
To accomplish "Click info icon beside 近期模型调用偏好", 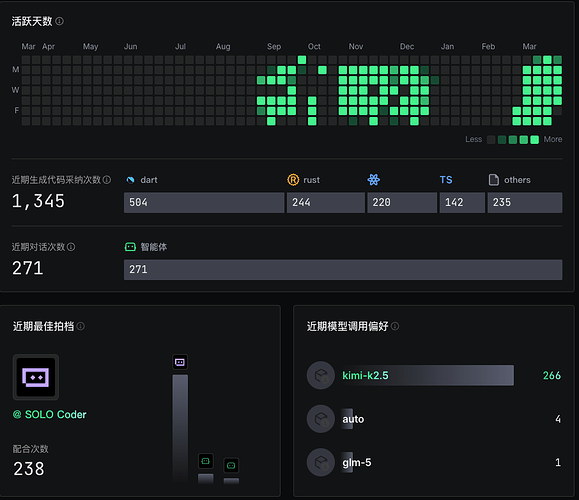I will [395, 326].
